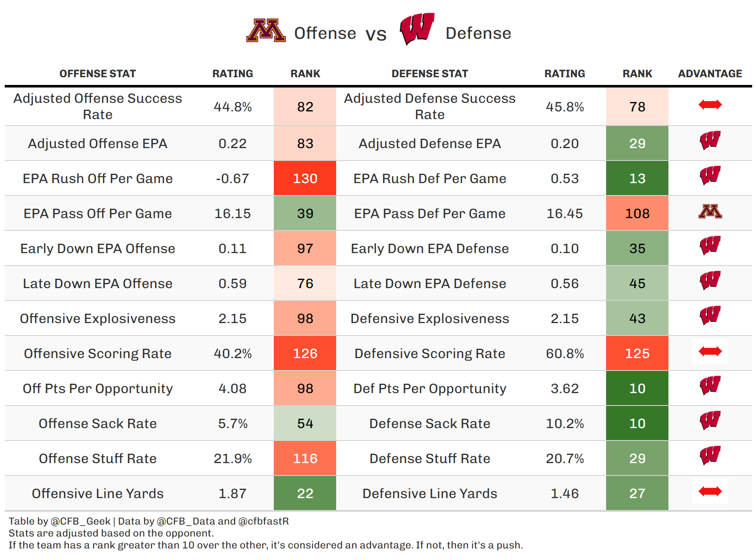
Task: Click Wisconsin logo in Offensive Explosiveness row
Action: coord(710,315)
